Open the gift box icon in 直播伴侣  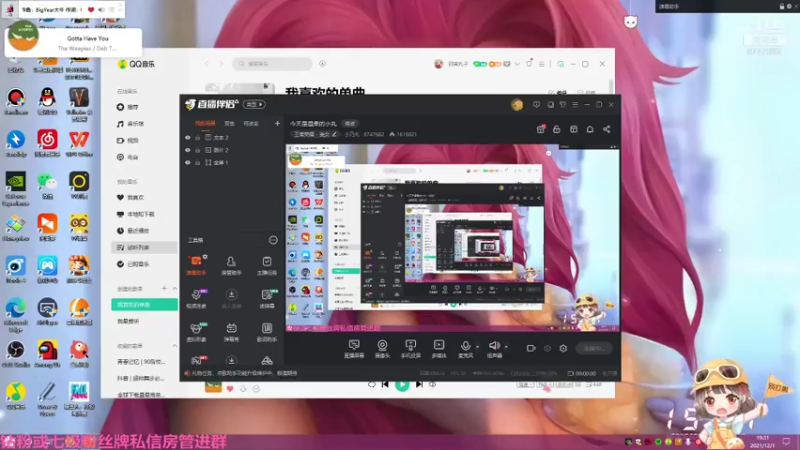(540, 129)
